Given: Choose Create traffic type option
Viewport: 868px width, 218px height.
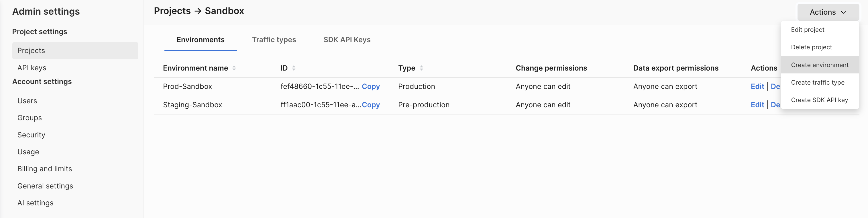Looking at the screenshot, I should 818,82.
